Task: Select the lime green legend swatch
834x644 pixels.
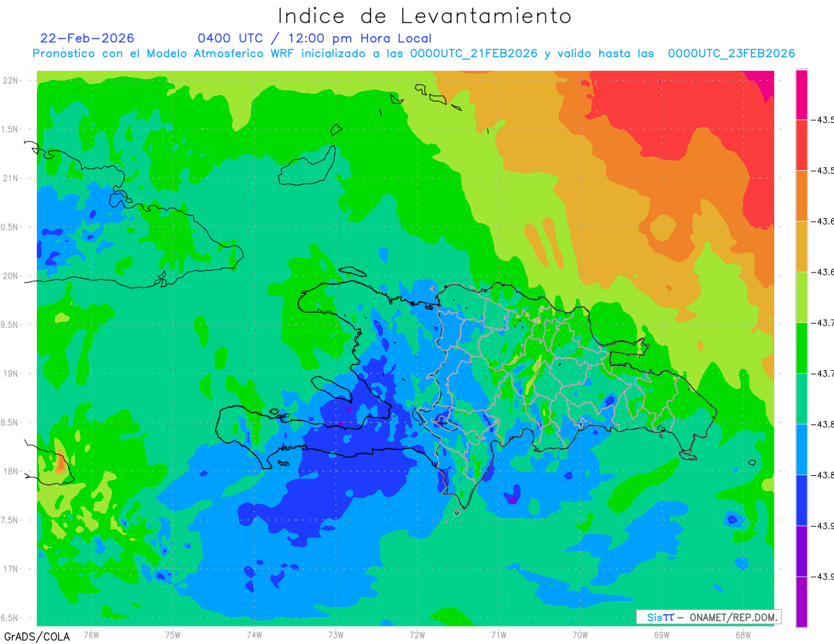Action: pos(801,297)
